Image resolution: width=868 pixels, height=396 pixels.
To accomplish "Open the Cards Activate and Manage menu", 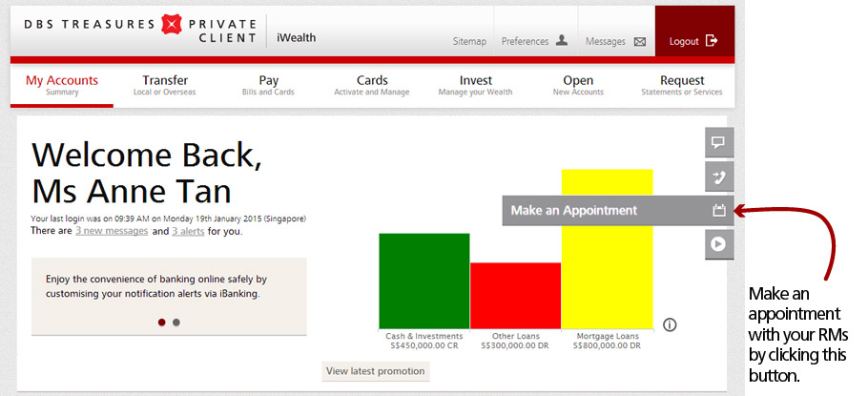I will click(372, 85).
